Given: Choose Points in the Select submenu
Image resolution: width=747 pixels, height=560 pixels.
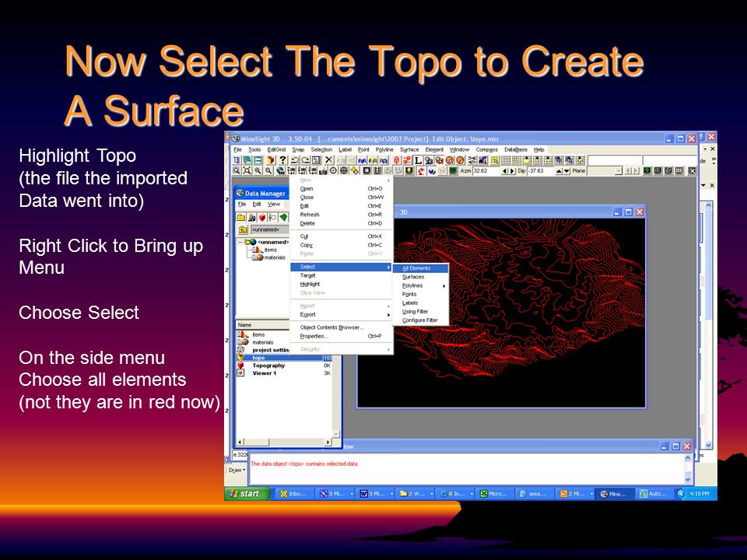Looking at the screenshot, I should [x=420, y=294].
